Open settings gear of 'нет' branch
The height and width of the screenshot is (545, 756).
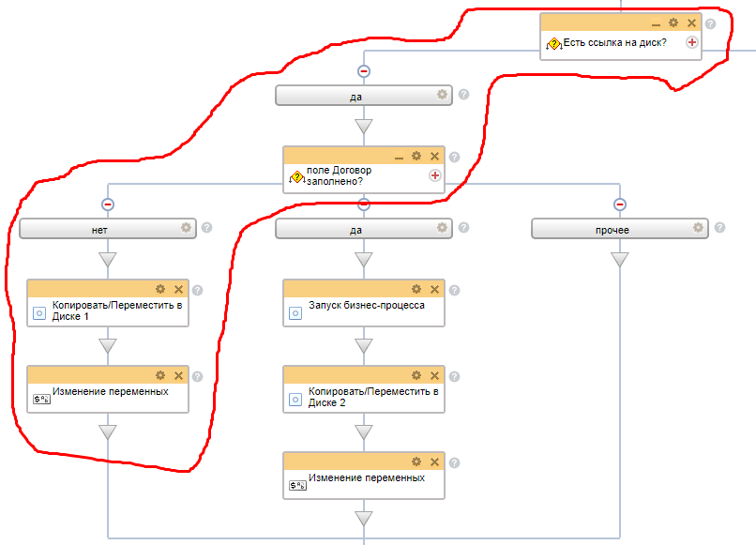tap(186, 227)
